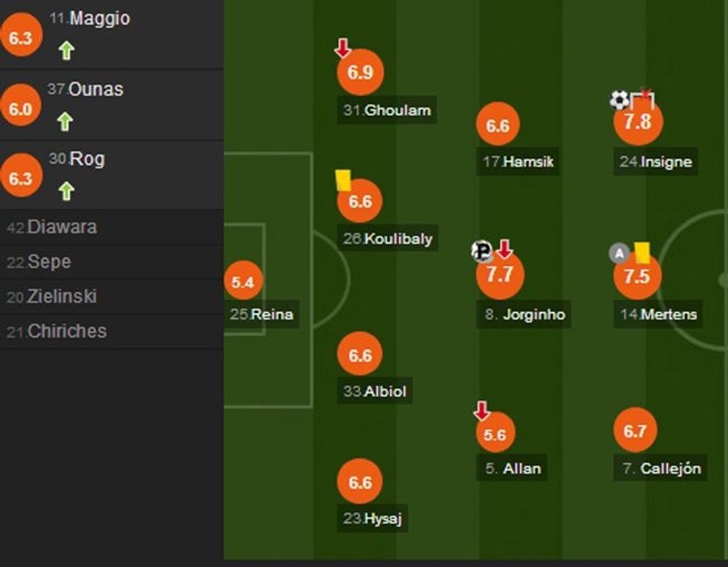Click the assist badge above Mertens
Screen dimensions: 728x567
[x=620, y=253]
